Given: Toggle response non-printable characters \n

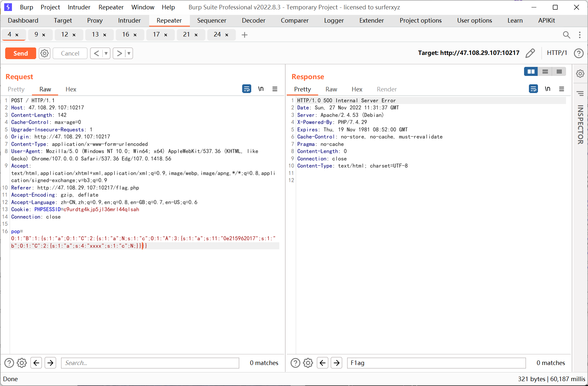Looking at the screenshot, I should (x=548, y=89).
